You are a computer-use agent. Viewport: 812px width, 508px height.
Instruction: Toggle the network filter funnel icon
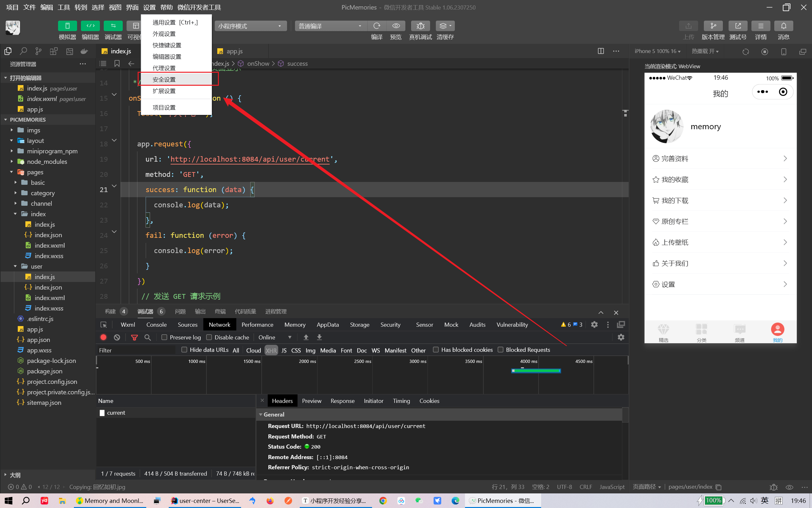tap(134, 337)
